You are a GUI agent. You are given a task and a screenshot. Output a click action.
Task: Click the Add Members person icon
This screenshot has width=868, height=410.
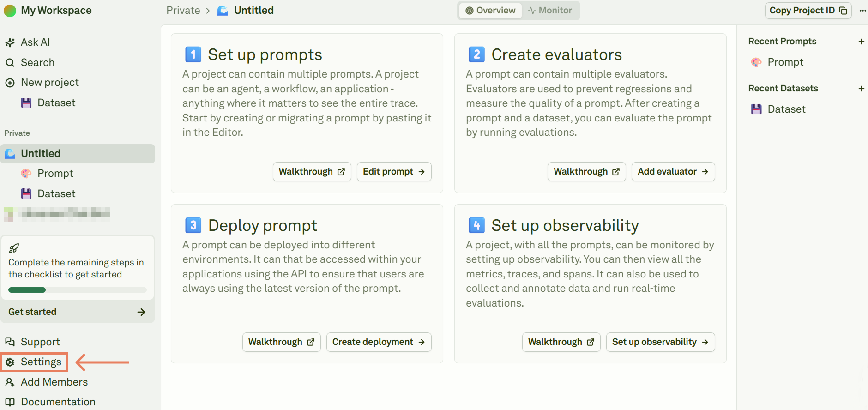(10, 382)
